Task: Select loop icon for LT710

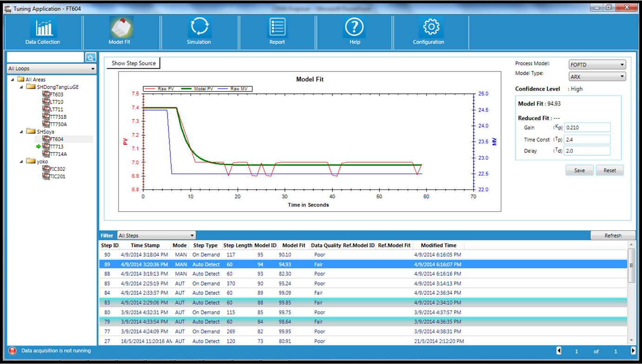Action: point(46,102)
